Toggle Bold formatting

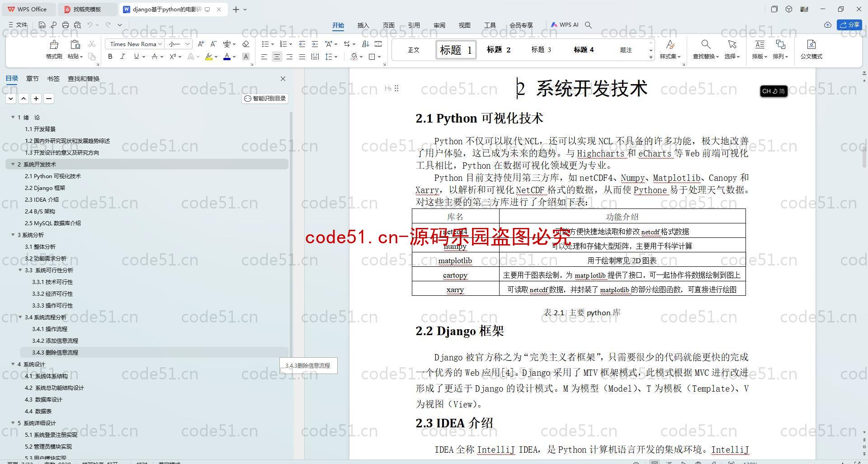110,57
